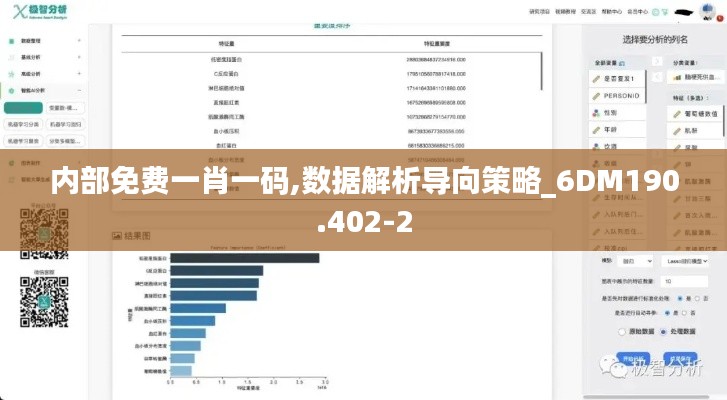
Task: Click the 高级分析 sidebar icon
Action: pyautogui.click(x=11, y=73)
